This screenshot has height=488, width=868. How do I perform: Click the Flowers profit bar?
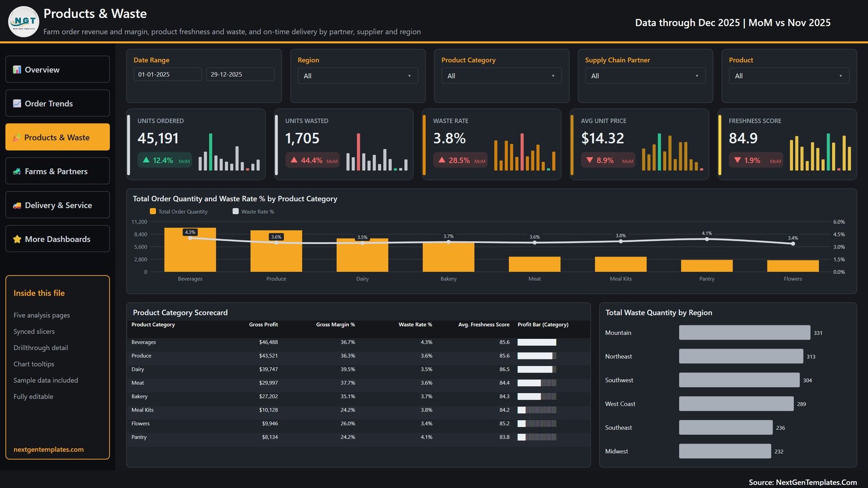tap(537, 423)
